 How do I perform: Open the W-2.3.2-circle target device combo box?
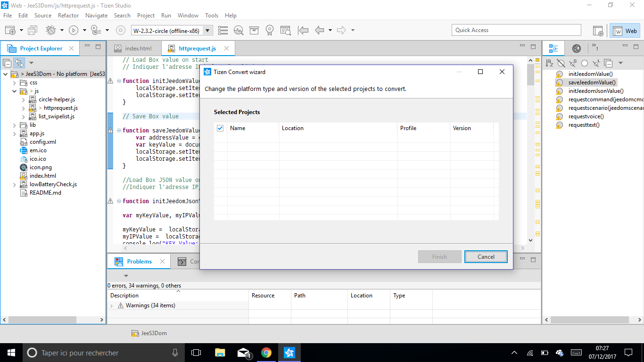point(172,31)
